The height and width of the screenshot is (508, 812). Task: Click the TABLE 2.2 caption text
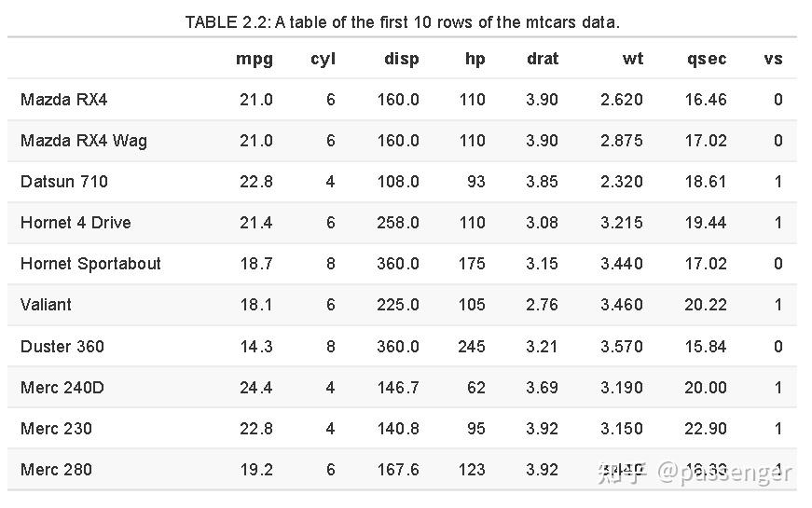402,21
